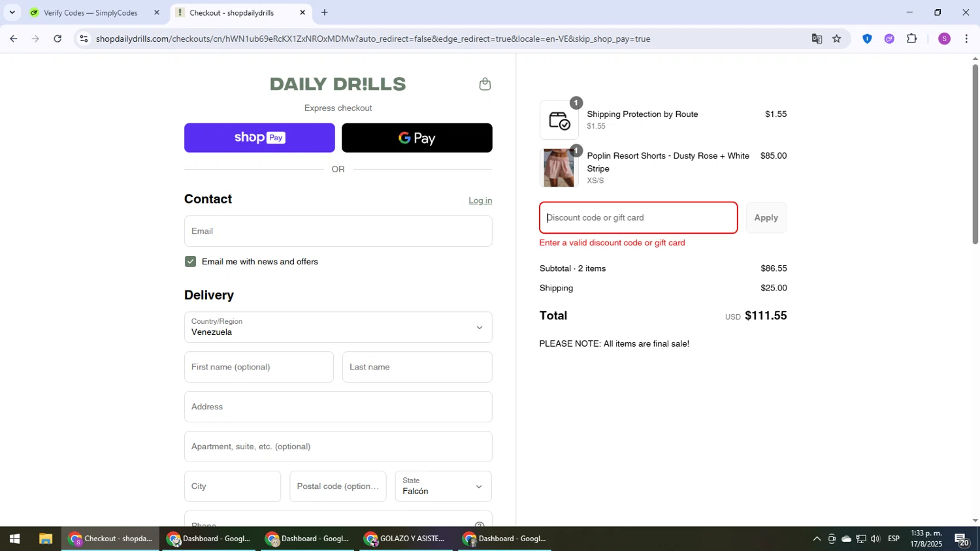
Task: Close the Verify Codes SimplyCodes tab
Action: point(157,12)
